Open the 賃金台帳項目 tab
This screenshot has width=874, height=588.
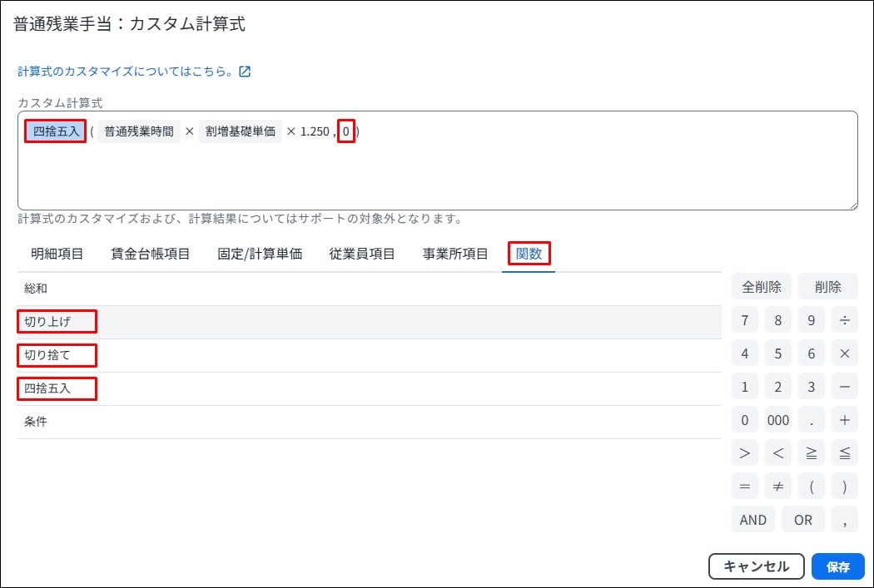click(x=151, y=254)
